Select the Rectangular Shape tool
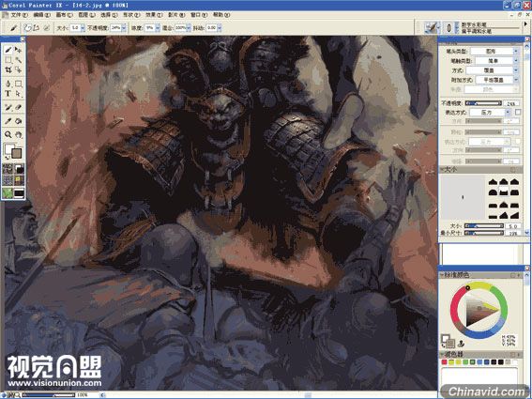The height and width of the screenshot is (399, 532). pos(19,84)
